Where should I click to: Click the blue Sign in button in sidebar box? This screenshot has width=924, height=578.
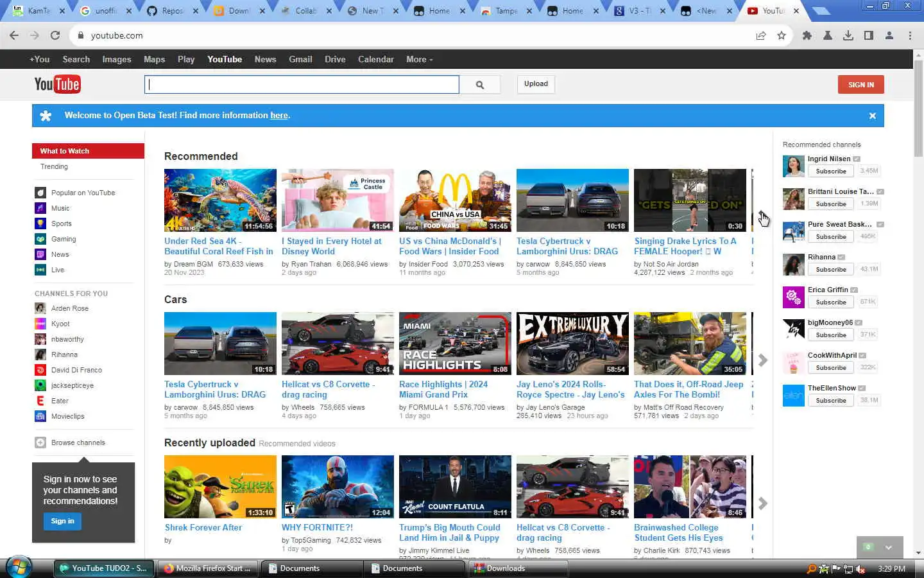[62, 521]
